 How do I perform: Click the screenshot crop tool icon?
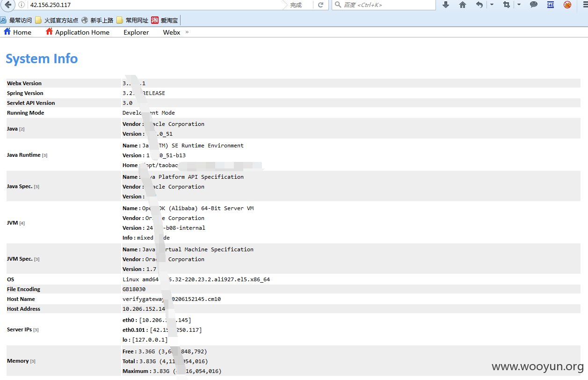click(x=507, y=5)
